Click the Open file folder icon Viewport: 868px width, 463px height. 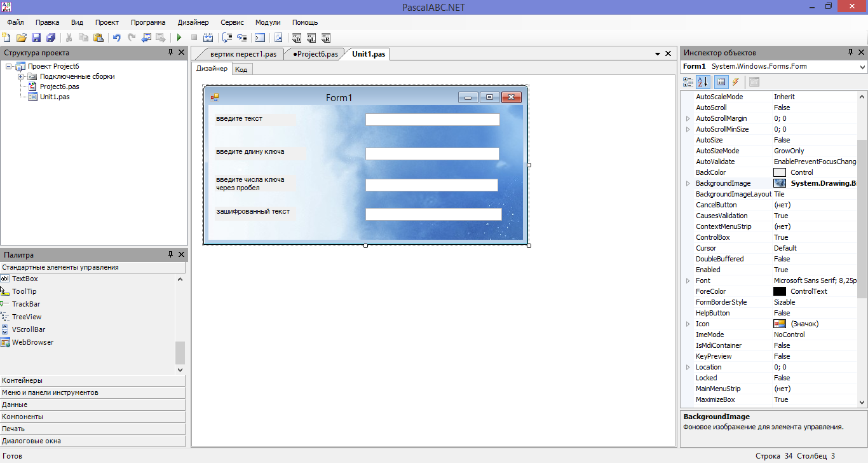point(22,38)
